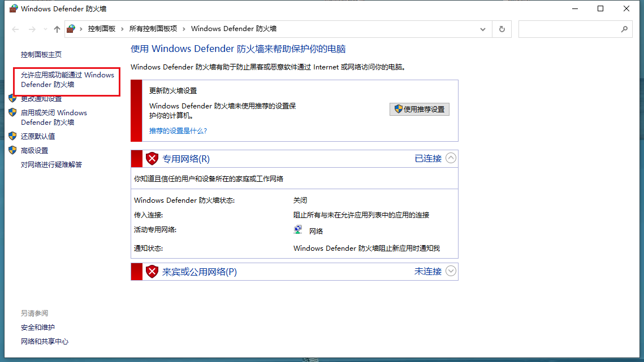644x362 pixels.
Task: Refresh the page with refresh icon
Action: point(502,29)
